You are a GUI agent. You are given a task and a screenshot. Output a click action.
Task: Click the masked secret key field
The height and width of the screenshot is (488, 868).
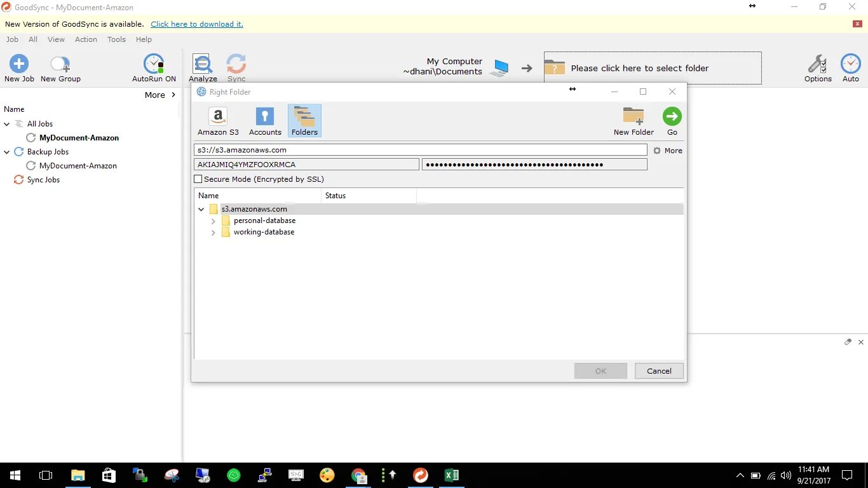coord(534,165)
